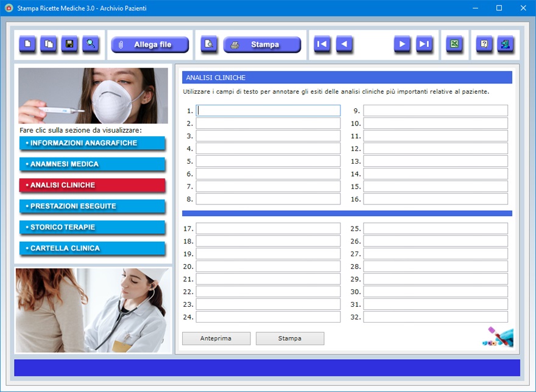Click analysis text field number 11
Image resolution: width=536 pixels, height=392 pixels.
(435, 136)
